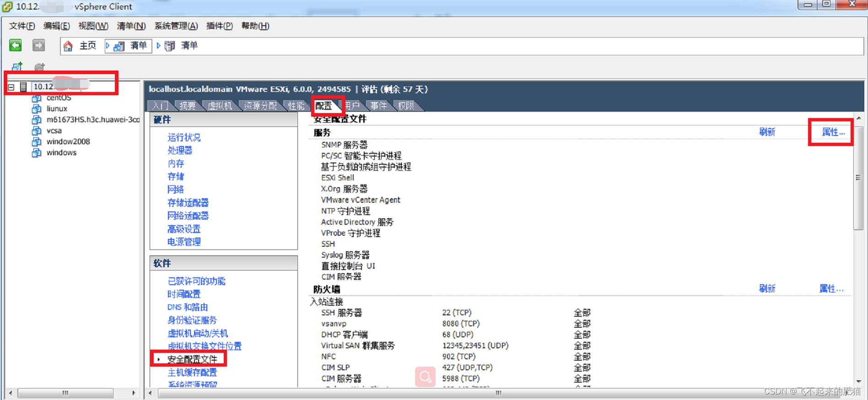
Task: Collapse the 10.12 host tree node
Action: (x=11, y=87)
